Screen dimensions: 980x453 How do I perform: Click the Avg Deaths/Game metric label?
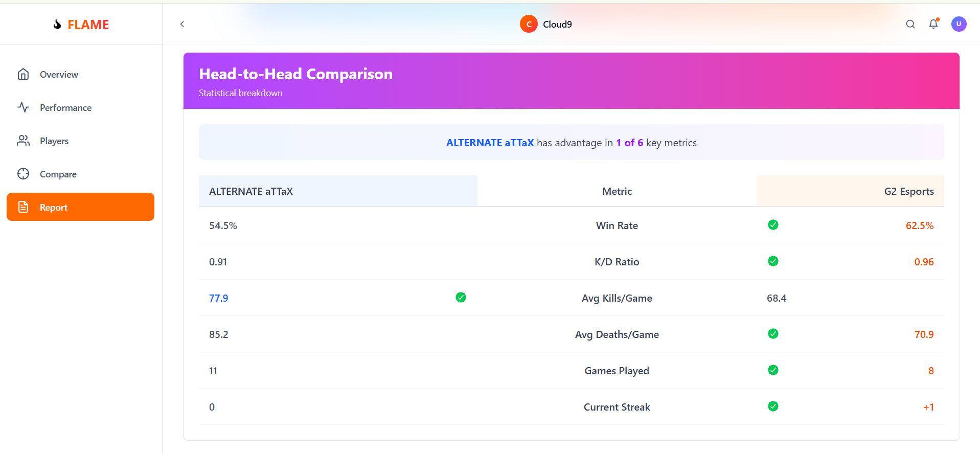click(x=617, y=334)
